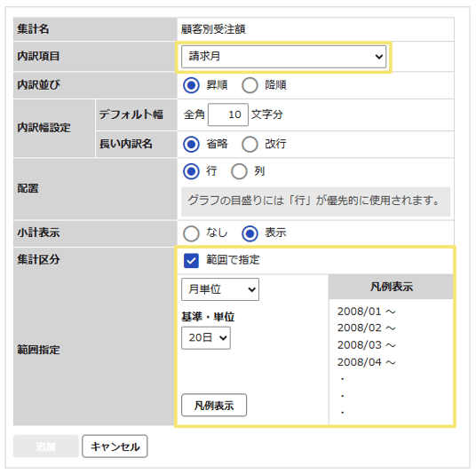Viewport: 476px width, 474px height.
Task: Click the 文字分 unit label
Action: (x=267, y=115)
